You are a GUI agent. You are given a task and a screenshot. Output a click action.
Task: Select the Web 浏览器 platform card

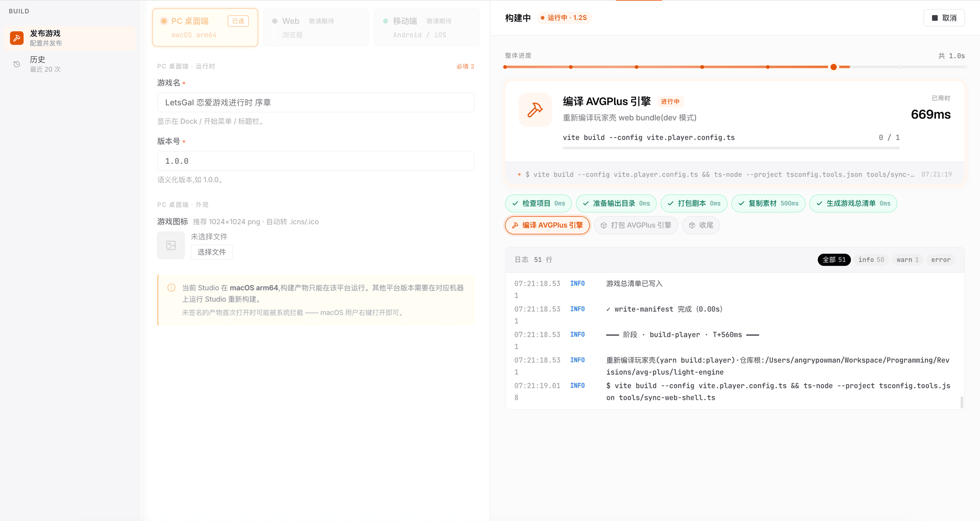click(x=316, y=27)
